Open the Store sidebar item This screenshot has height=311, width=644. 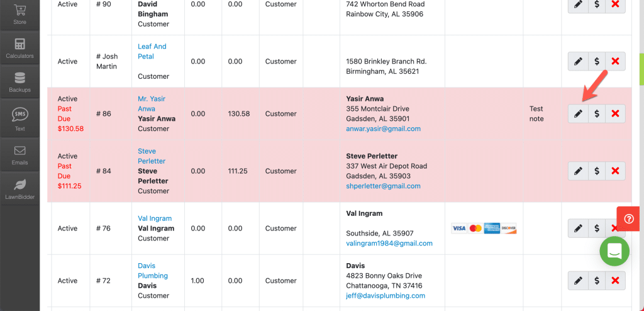[x=19, y=15]
